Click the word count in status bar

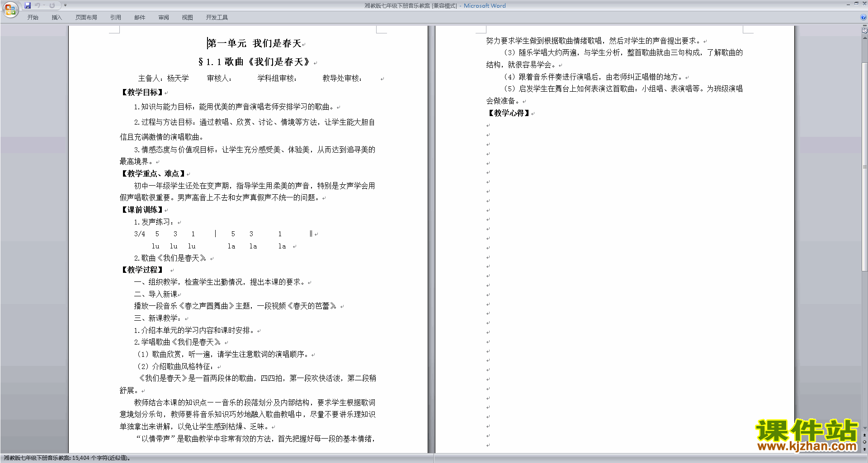67,458
